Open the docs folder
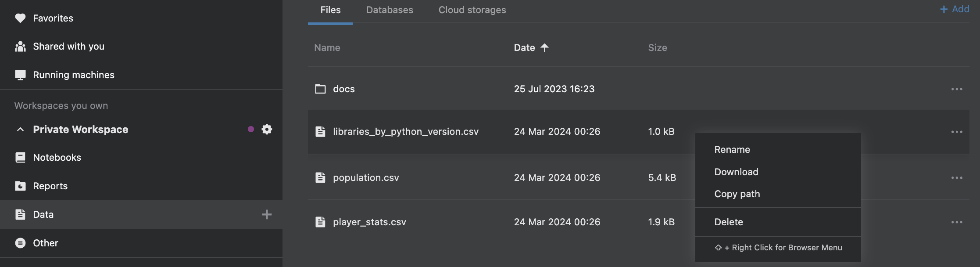 click(x=343, y=89)
